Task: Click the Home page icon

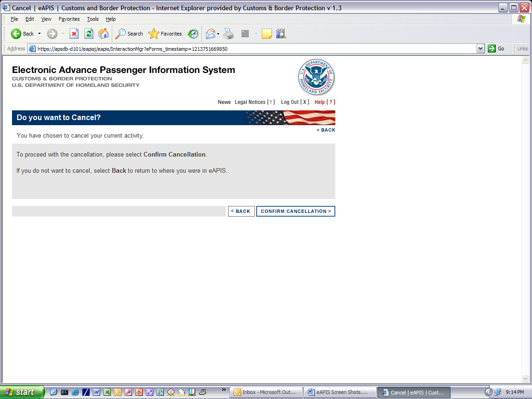Action: coord(103,34)
